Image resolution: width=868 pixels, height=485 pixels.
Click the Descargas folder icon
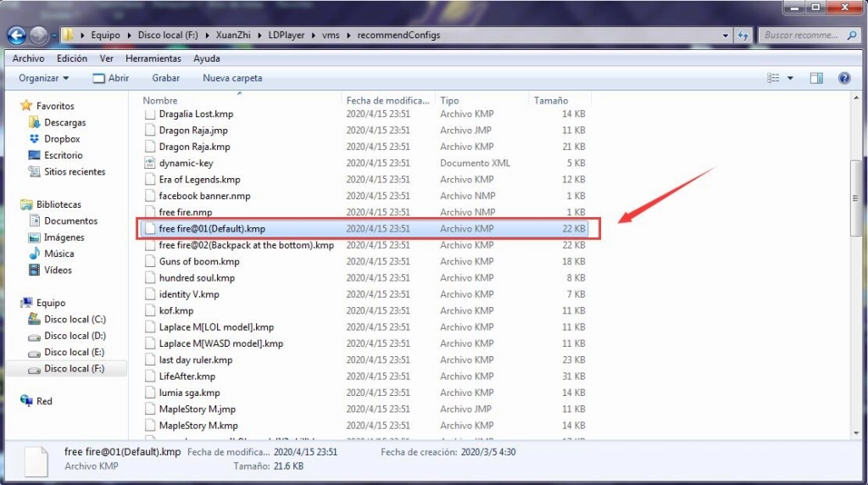(34, 122)
